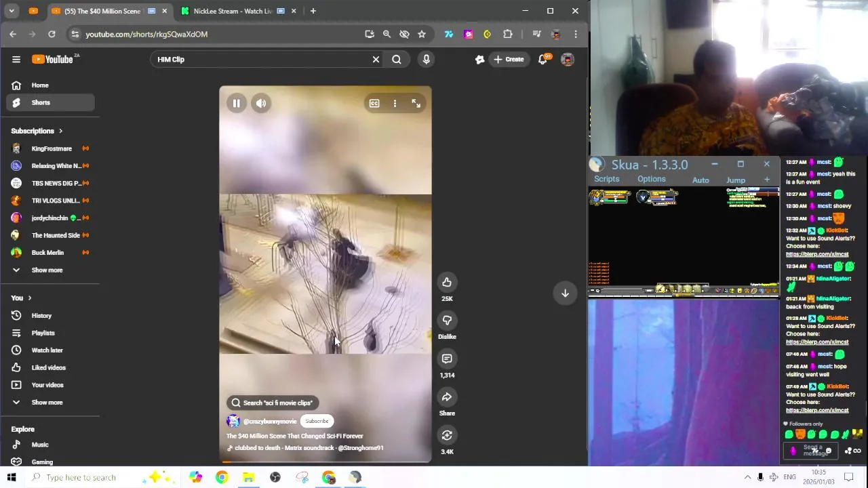
Task: Open the KingFrostmare subscription
Action: point(50,148)
